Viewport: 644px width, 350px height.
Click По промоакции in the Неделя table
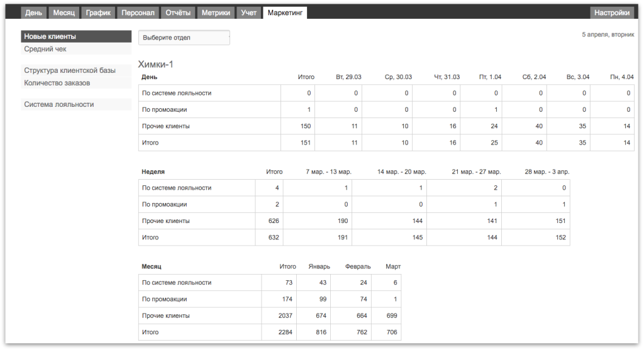[x=164, y=204]
